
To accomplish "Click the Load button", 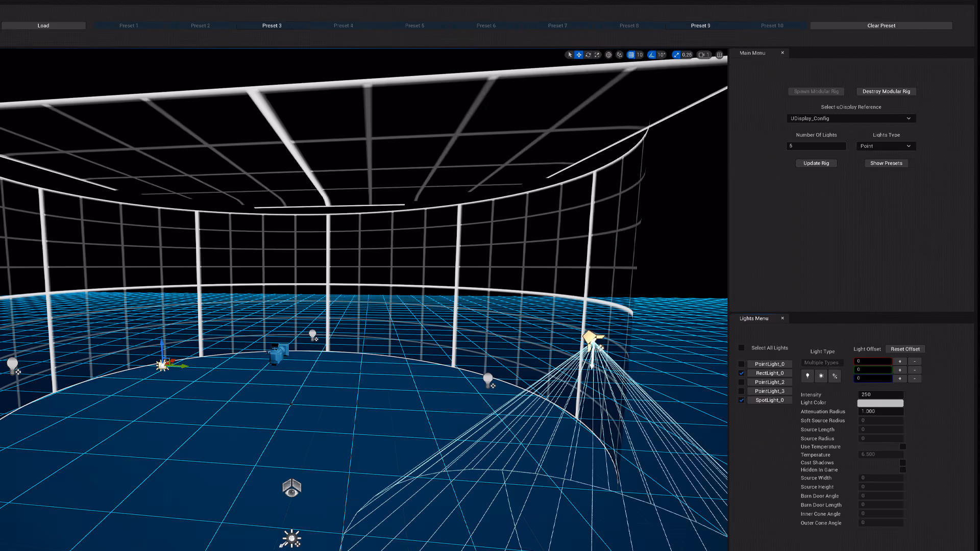I will click(x=43, y=26).
